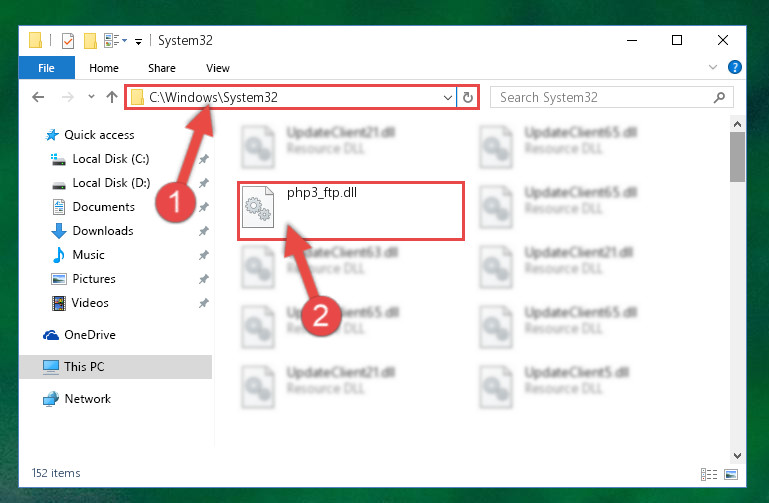Click the magnifier search icon
769x503 pixels.
(719, 97)
